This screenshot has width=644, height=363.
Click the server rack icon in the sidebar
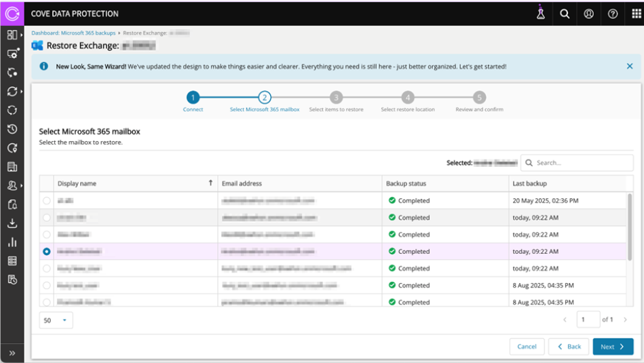click(x=12, y=261)
